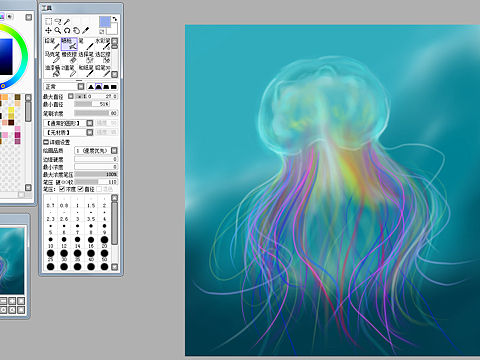Choose the pen (笔) brush tool

86,44
